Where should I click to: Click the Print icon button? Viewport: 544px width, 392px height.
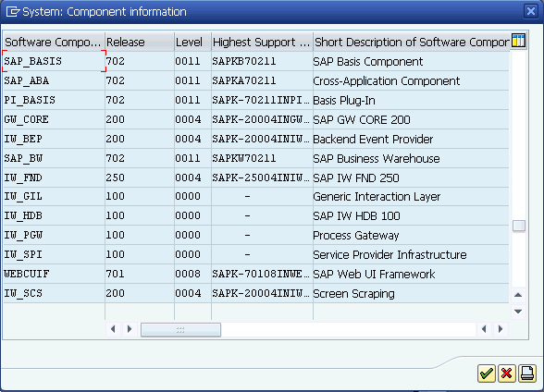(527, 374)
